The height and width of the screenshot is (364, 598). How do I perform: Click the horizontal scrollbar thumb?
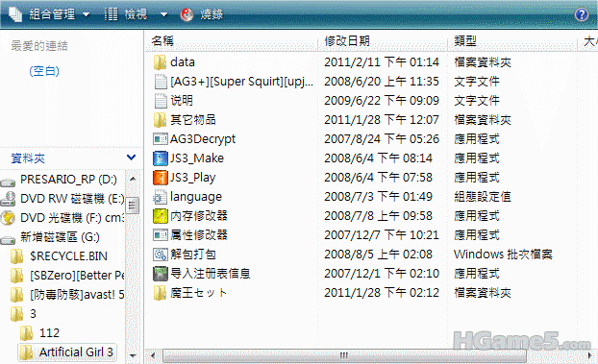[344, 356]
